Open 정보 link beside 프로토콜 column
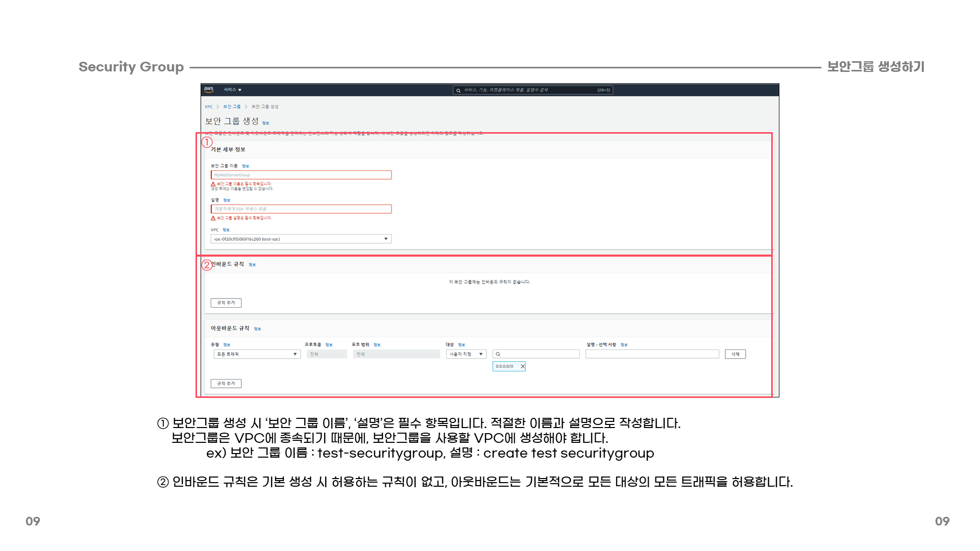980x551 pixels. click(x=329, y=345)
